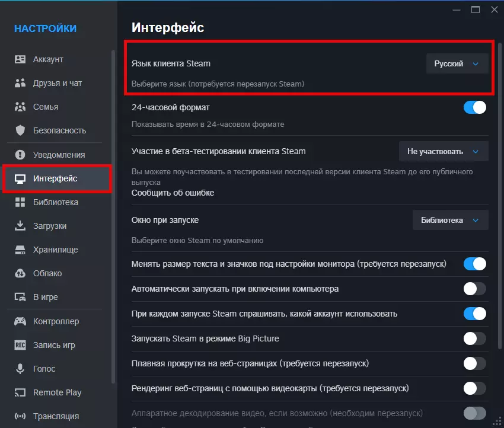Click the Notifications exclamation icon
504x428 pixels.
point(20,155)
